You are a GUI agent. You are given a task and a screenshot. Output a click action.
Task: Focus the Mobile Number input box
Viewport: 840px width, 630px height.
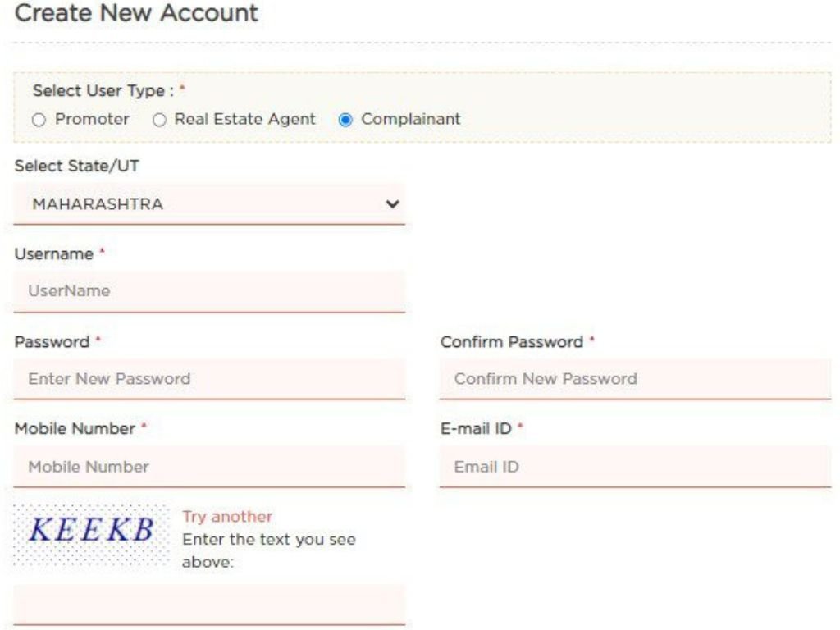point(208,467)
